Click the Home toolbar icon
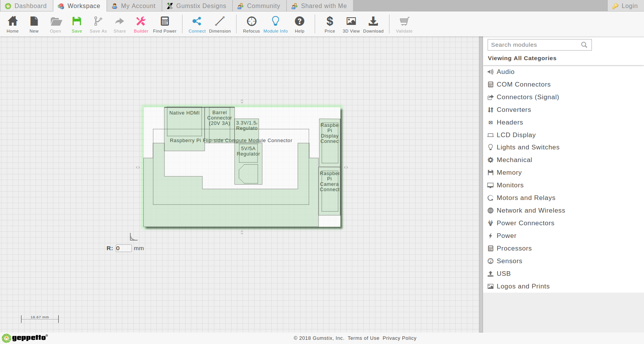 (x=13, y=25)
